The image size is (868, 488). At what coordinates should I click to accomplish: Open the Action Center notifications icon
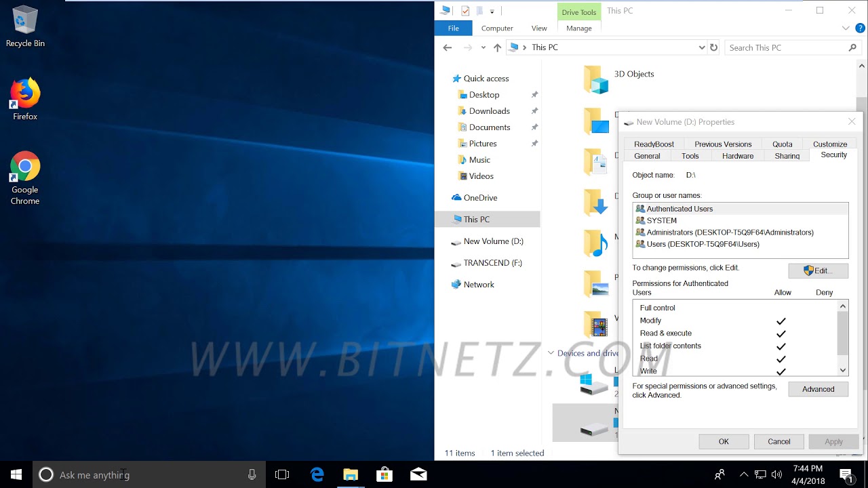[x=846, y=474]
